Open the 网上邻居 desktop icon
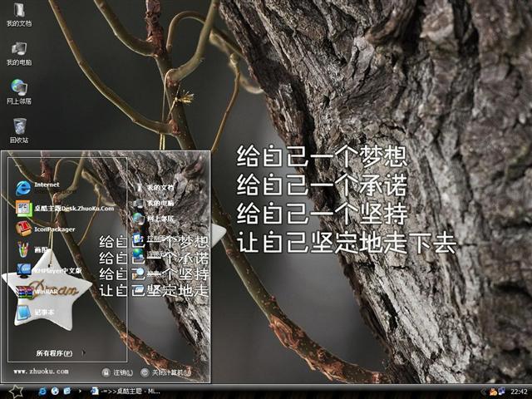Viewport: 532px width, 399px height. coord(19,92)
